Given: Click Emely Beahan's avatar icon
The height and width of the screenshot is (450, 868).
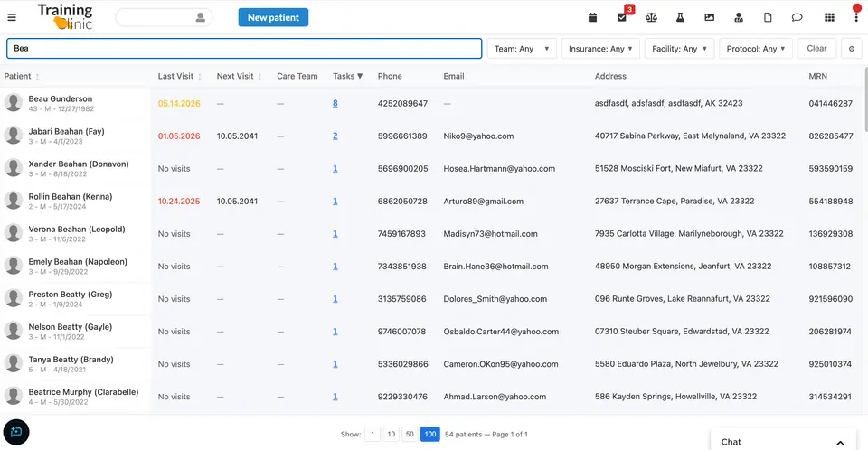Looking at the screenshot, I should coord(14,267).
